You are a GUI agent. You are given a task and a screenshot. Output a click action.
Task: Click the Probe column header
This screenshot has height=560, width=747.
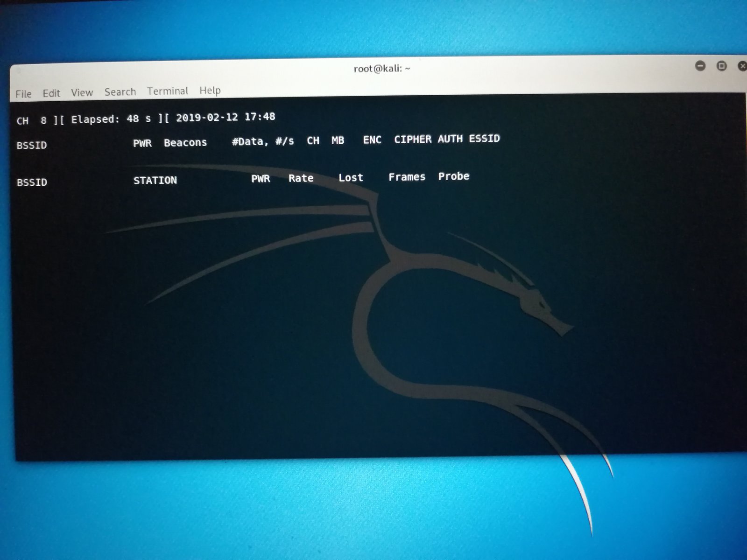pos(453,176)
